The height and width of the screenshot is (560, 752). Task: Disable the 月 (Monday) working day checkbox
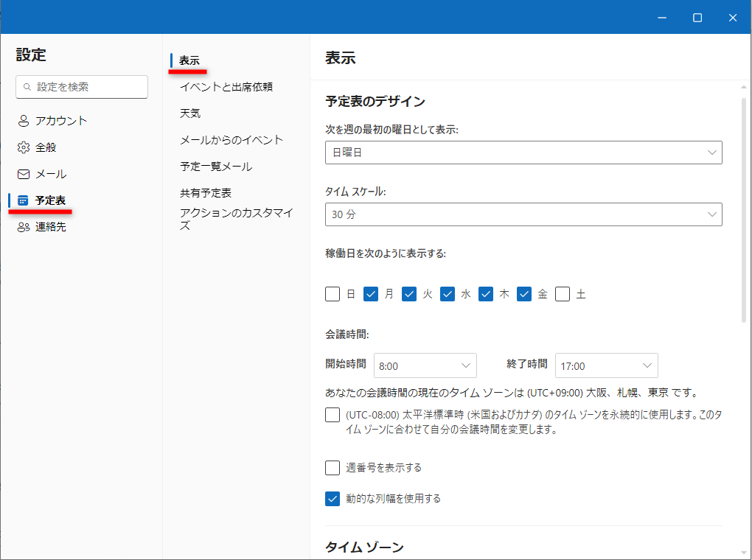click(x=371, y=293)
